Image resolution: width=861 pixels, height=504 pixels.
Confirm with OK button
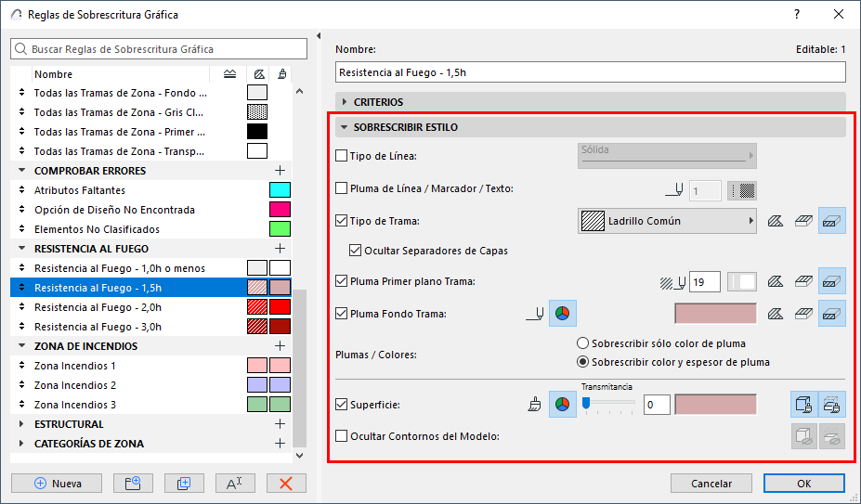coord(804,484)
